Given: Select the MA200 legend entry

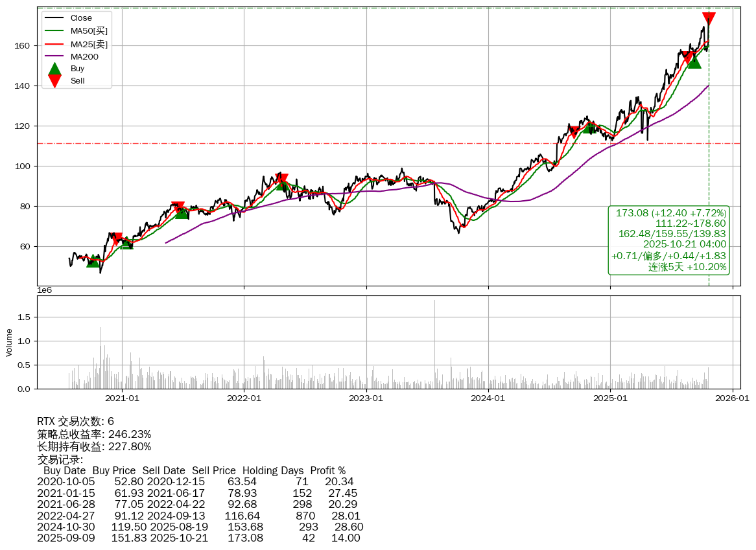Looking at the screenshot, I should 84,57.
